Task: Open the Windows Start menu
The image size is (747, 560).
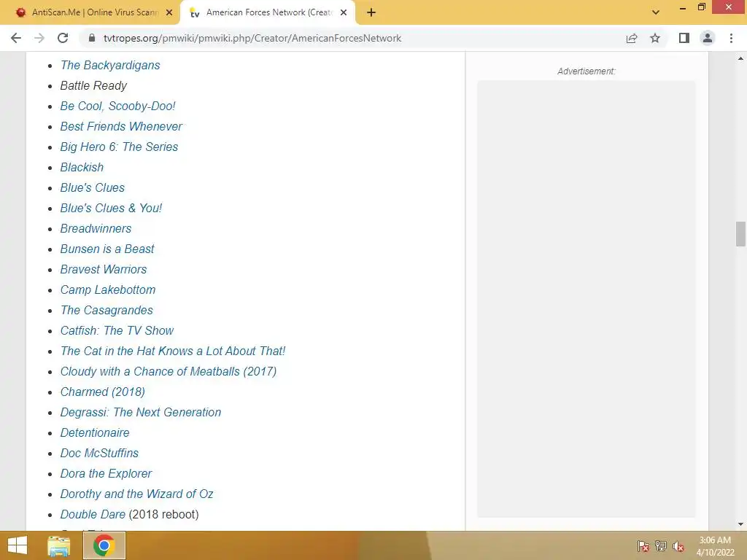Action: pyautogui.click(x=18, y=545)
